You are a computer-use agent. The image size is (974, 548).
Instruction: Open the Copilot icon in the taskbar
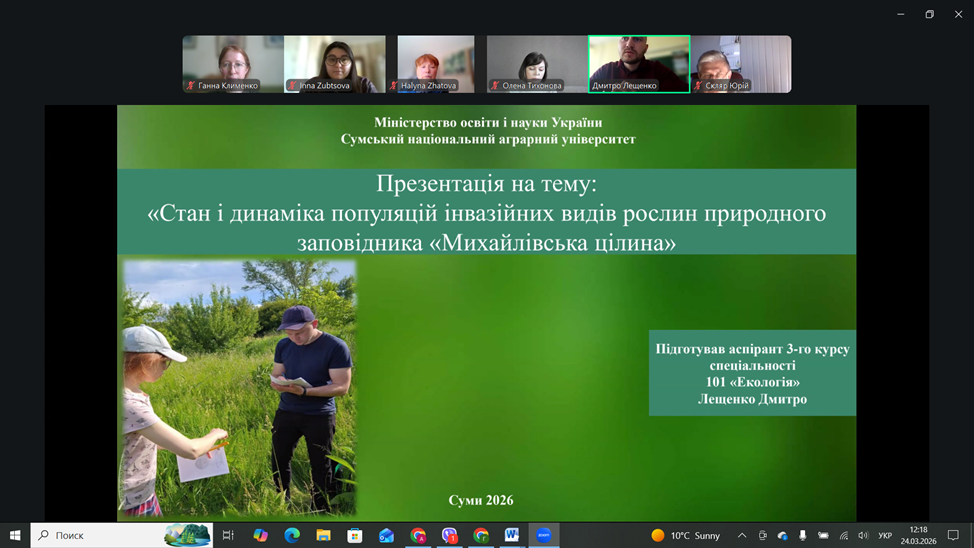pos(260,535)
